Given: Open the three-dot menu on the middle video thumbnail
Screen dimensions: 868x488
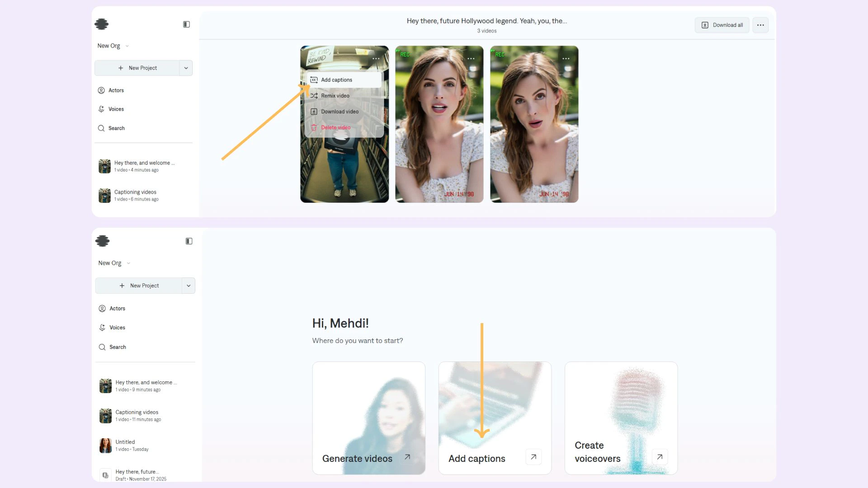Looking at the screenshot, I should tap(471, 59).
